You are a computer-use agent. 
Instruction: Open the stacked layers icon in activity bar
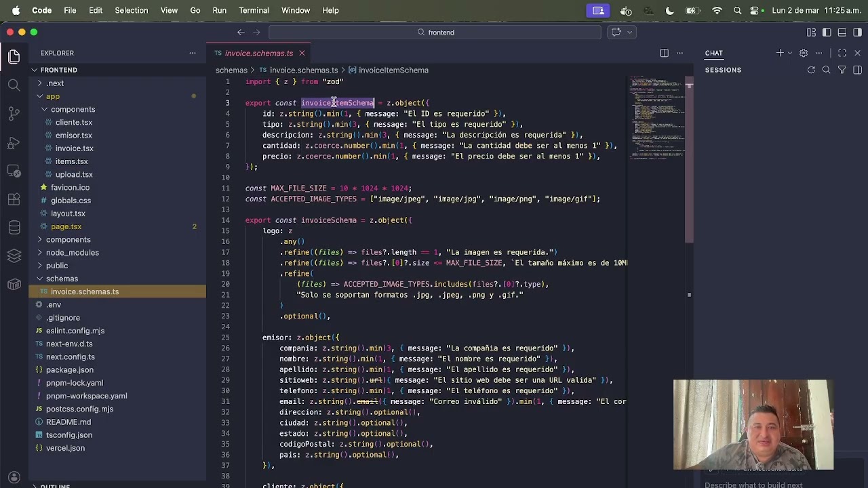[x=14, y=256]
